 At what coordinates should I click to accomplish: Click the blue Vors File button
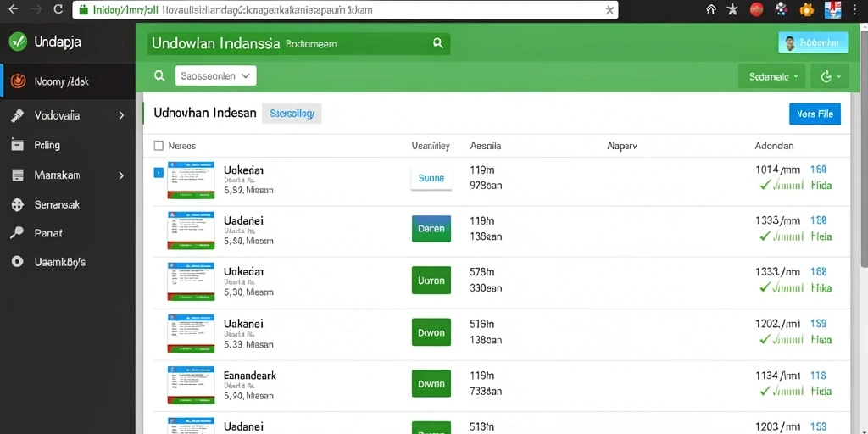coord(815,114)
